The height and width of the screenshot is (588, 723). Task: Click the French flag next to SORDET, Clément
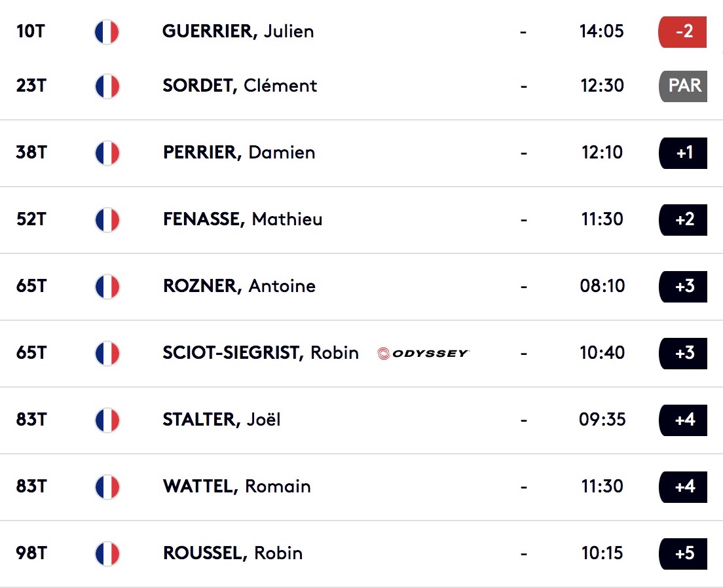coord(107,86)
